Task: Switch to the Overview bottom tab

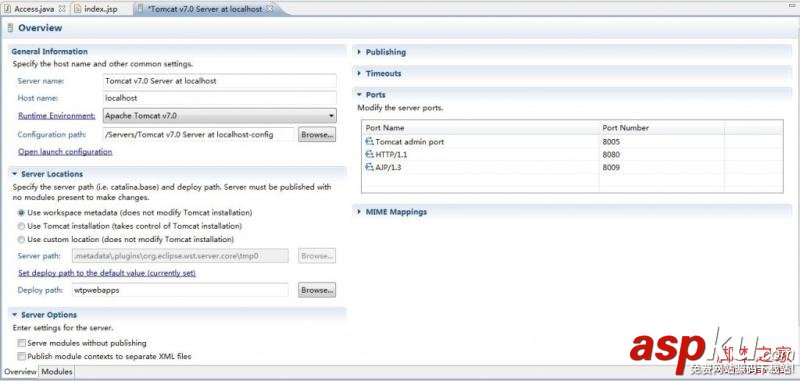Action: coord(20,372)
